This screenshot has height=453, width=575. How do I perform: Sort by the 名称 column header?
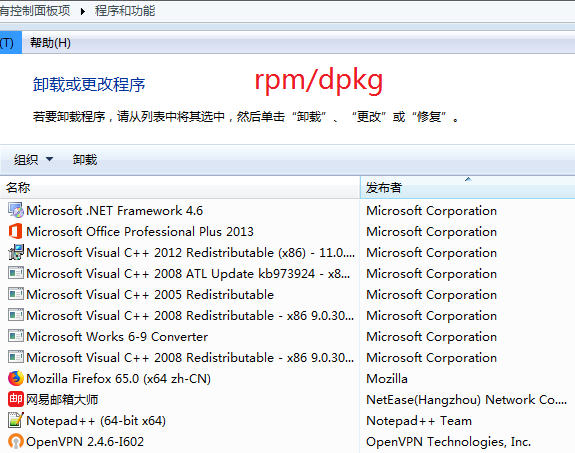180,187
